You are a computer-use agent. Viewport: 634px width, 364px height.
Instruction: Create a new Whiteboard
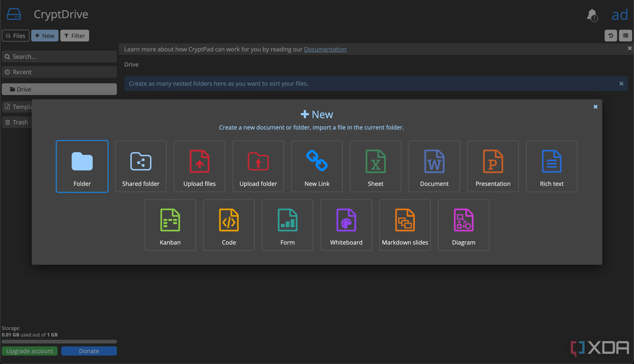point(346,225)
